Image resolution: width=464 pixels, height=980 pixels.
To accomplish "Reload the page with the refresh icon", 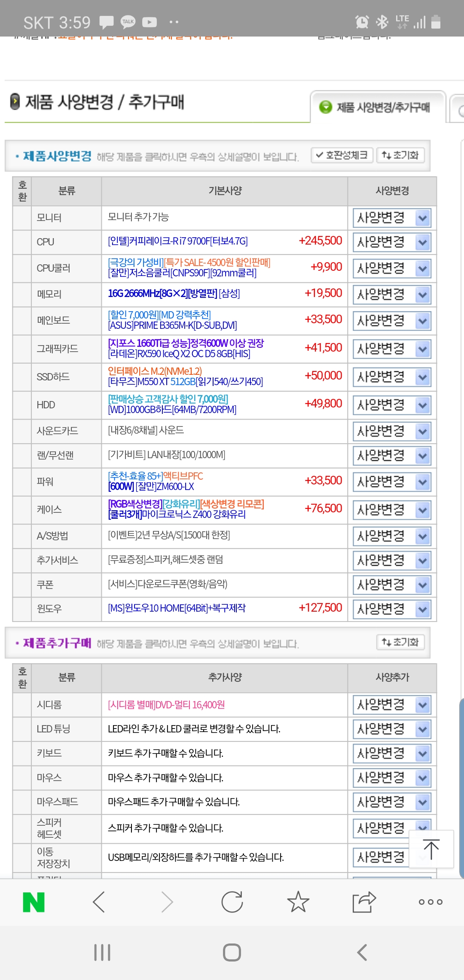I will tap(232, 902).
